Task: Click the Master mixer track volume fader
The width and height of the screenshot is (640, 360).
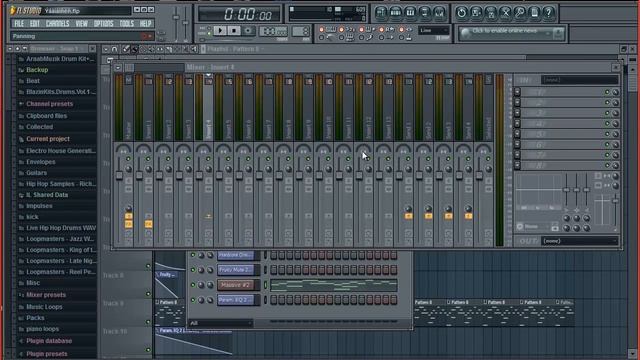Action: [119, 176]
